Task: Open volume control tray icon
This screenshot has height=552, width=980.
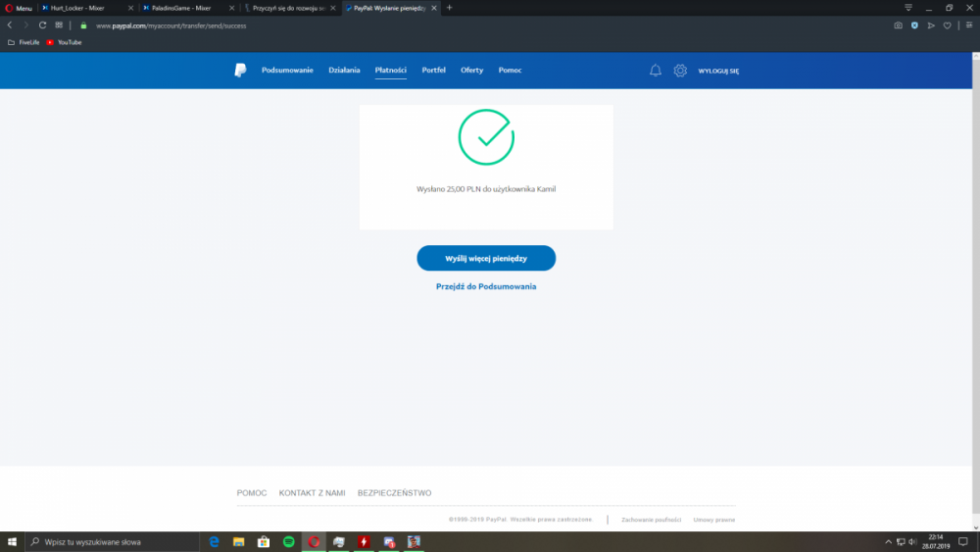Action: point(912,542)
